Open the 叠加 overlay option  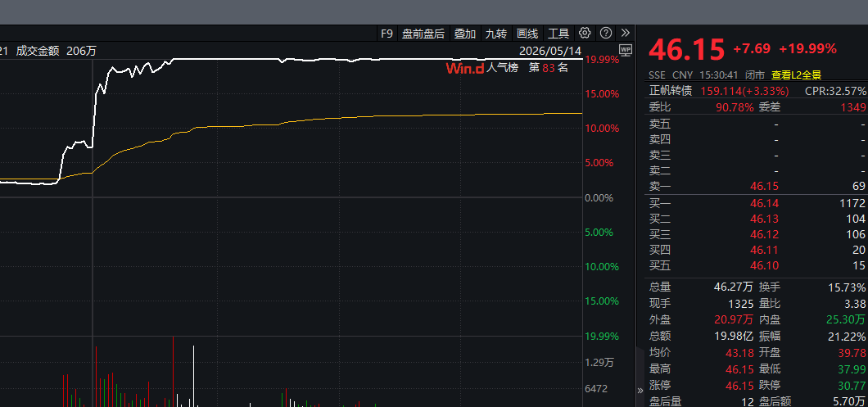(x=465, y=34)
